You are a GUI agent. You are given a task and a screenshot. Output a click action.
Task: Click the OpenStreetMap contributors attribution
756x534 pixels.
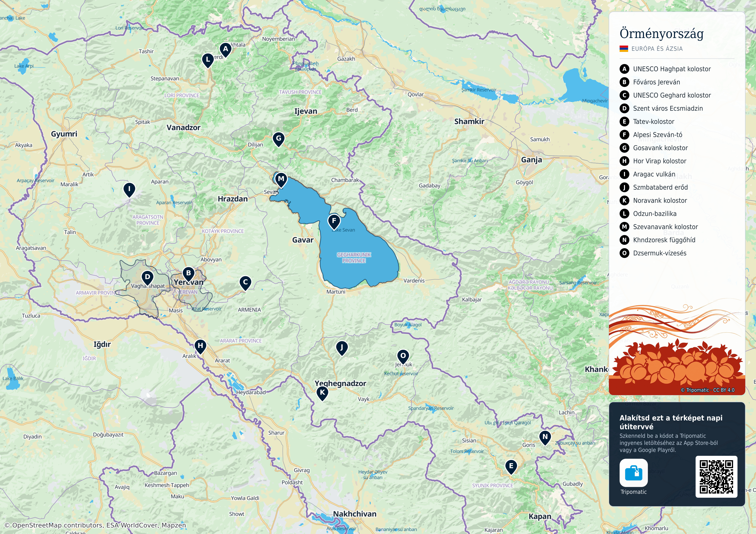pyautogui.click(x=95, y=525)
